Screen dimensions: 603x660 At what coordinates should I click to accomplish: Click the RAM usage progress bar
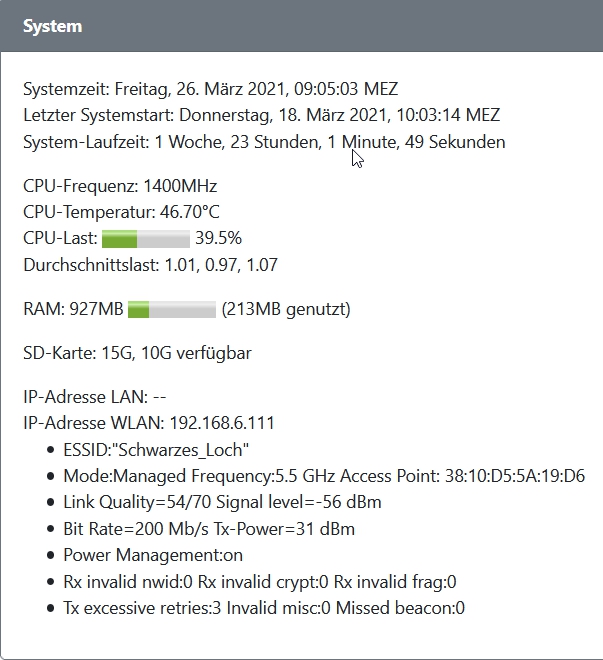[x=172, y=310]
